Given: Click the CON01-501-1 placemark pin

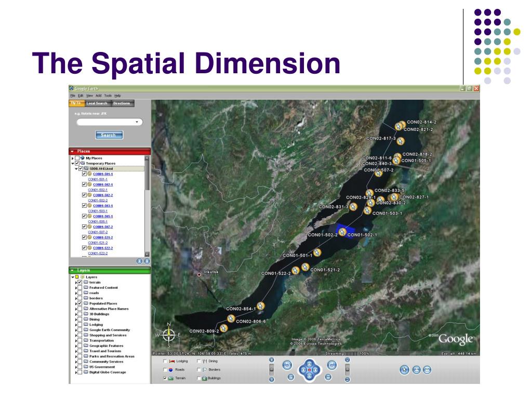Looking at the screenshot, I should (x=317, y=252).
